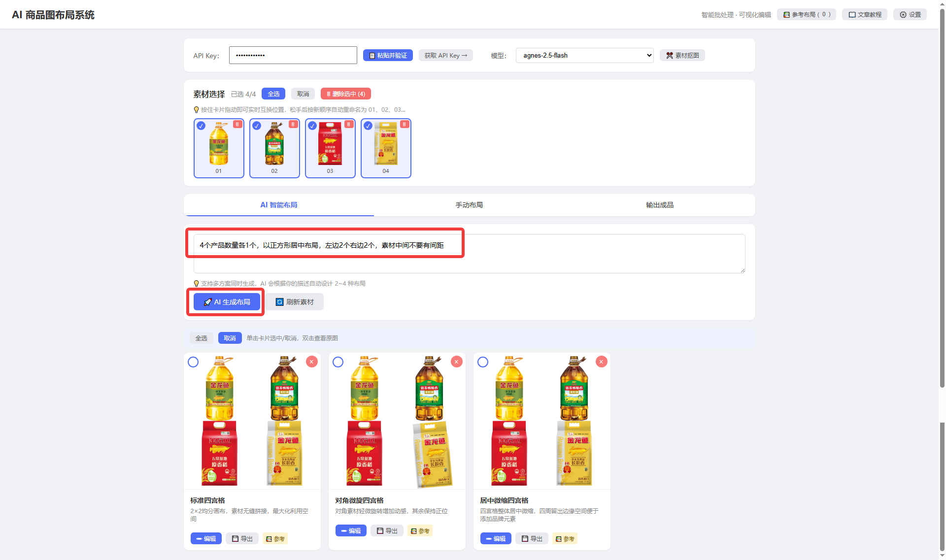Screen dimensions: 946x560
Task: Uncheck material card 04
Action: pos(368,126)
